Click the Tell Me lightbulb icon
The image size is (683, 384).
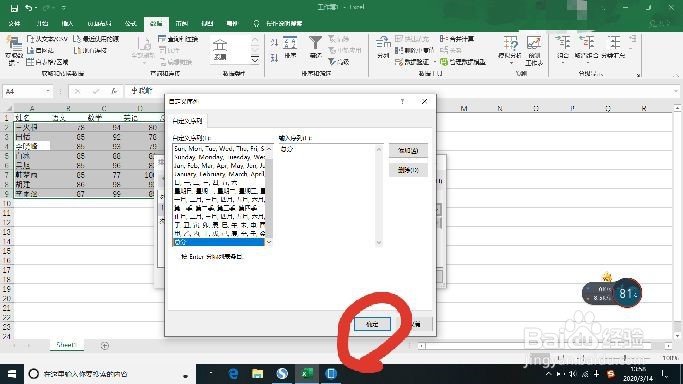pos(256,24)
